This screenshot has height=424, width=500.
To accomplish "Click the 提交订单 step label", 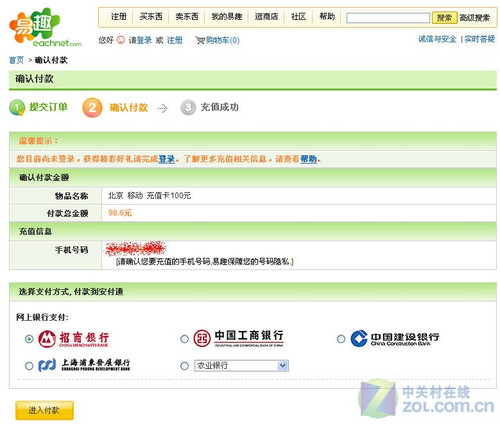I will point(48,107).
